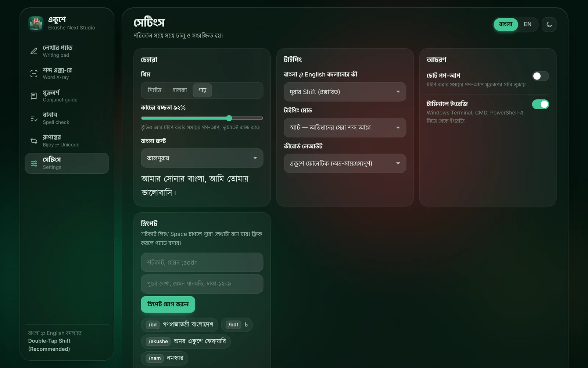Image resolution: width=588 pixels, height=368 pixels.
Task: Open Conjunct guide from the sidebar
Action: click(x=67, y=96)
